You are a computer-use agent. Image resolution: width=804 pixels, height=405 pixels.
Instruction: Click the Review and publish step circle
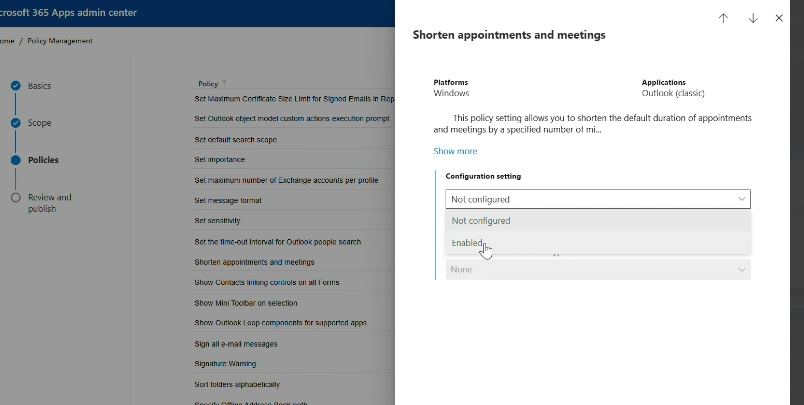(16, 197)
